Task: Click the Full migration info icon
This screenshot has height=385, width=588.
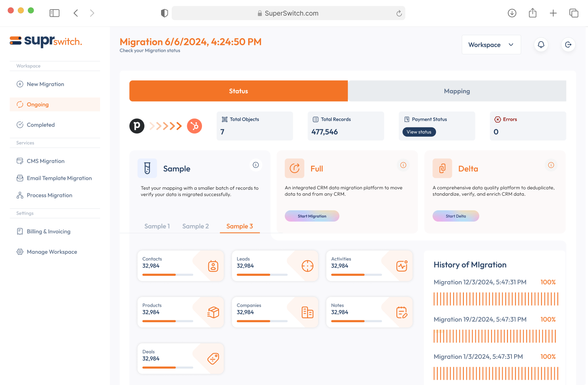Action: coord(403,165)
